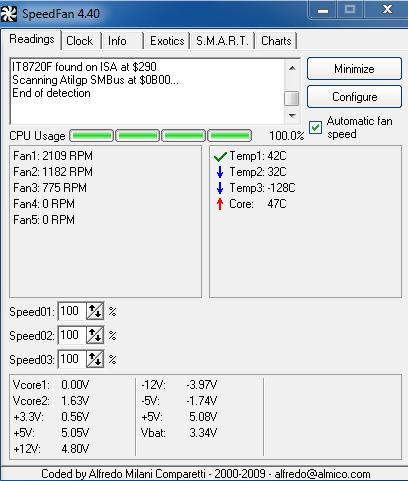Open the Charts tab
Image resolution: width=408 pixels, height=481 pixels.
(276, 41)
